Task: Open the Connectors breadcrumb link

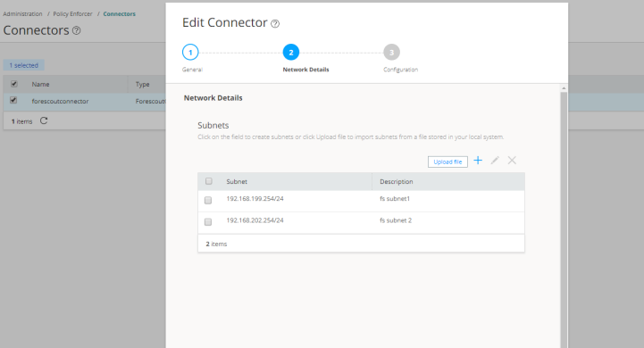Action: (119, 14)
